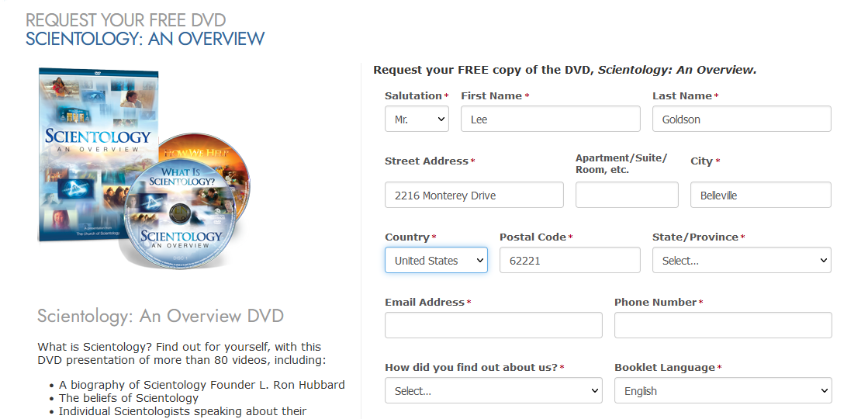Expand the Country dropdown
868x419 pixels.
[436, 261]
